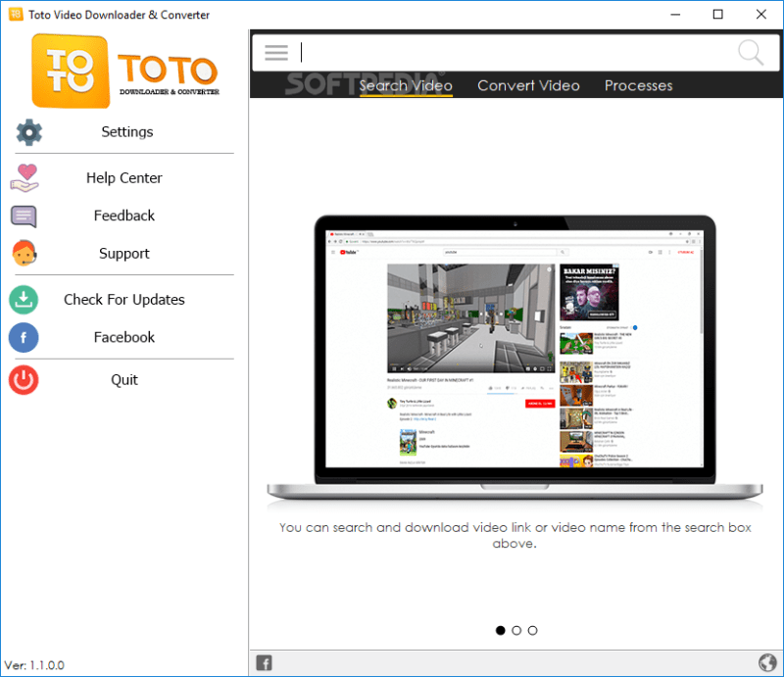Click the blue Facebook circle icon in sidebar
The height and width of the screenshot is (677, 784).
[24, 337]
